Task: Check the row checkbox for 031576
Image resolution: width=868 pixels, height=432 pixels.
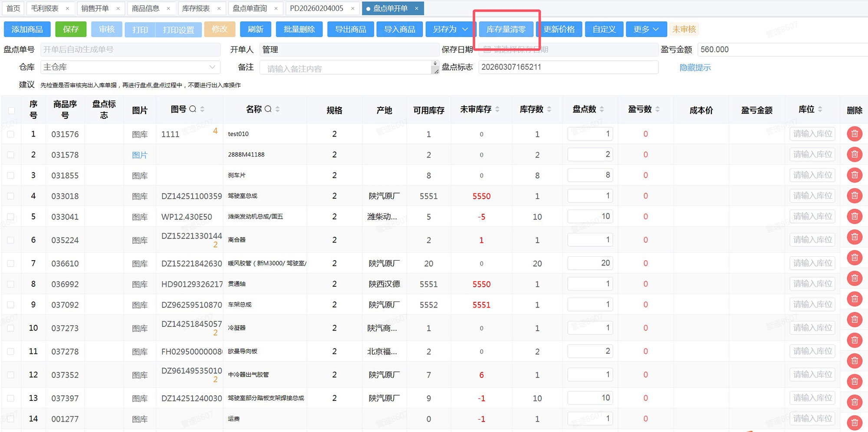Action: [x=11, y=134]
